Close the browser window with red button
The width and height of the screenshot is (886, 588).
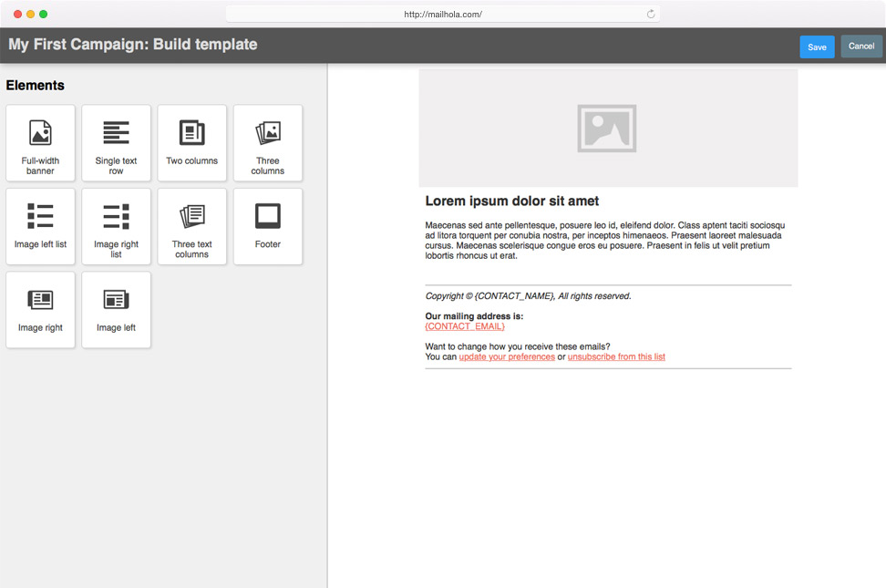17,15
